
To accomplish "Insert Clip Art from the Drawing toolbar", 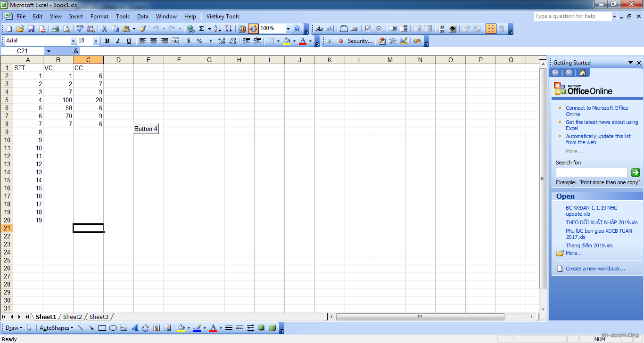I will click(157, 328).
